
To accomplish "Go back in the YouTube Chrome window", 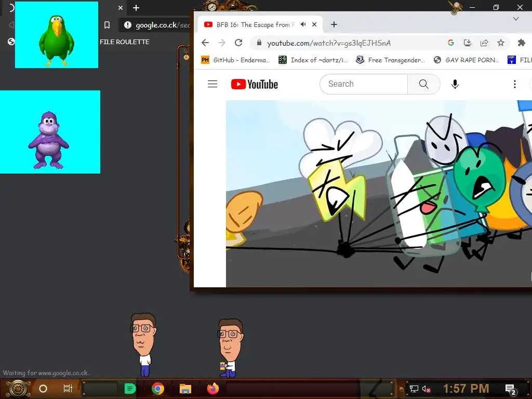I will point(205,43).
